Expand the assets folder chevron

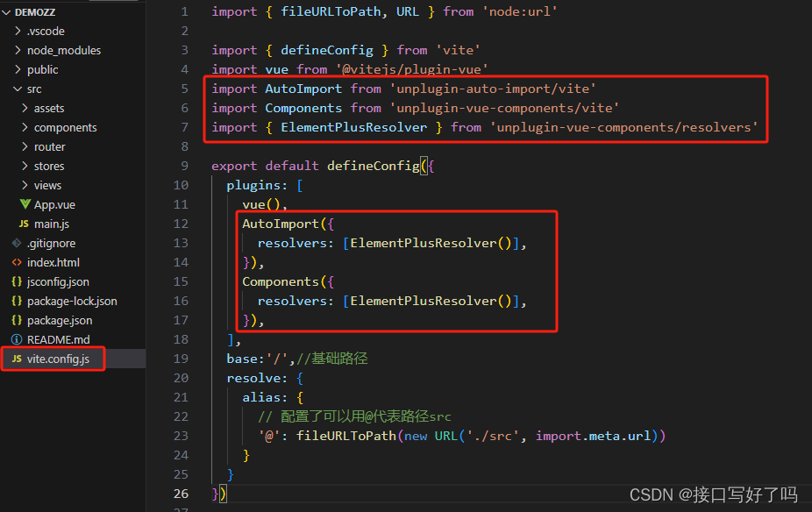pos(25,108)
